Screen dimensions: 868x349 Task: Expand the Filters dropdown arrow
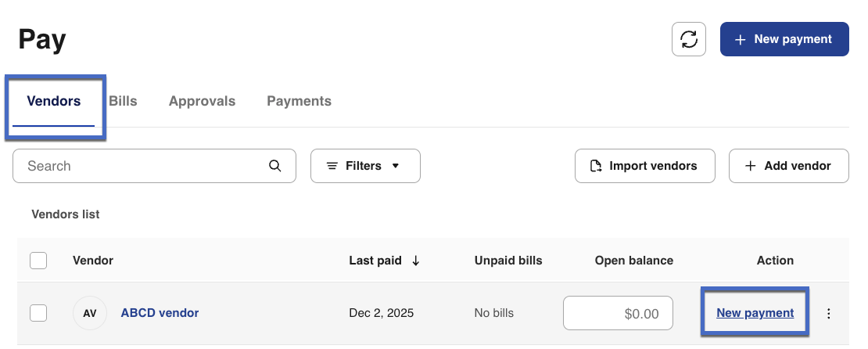[396, 166]
